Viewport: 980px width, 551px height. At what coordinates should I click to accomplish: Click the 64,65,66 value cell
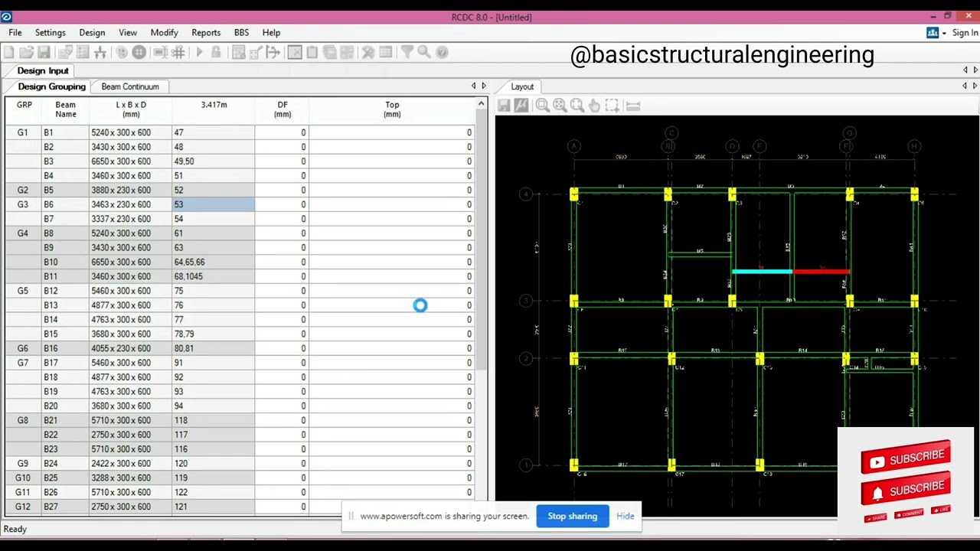(214, 262)
